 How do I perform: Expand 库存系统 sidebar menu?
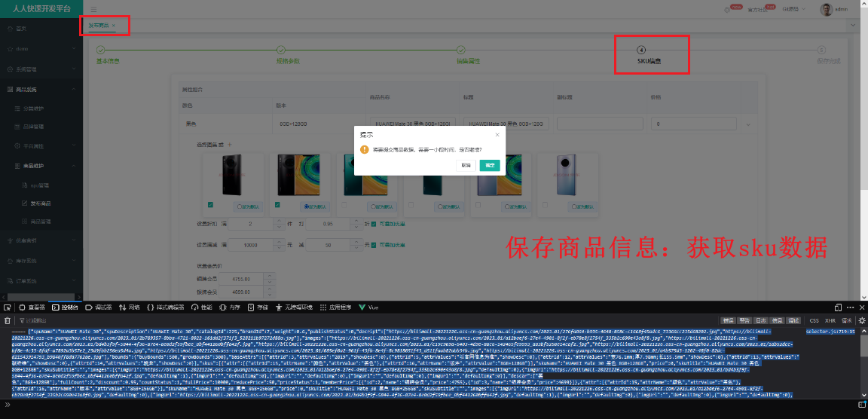pos(41,260)
